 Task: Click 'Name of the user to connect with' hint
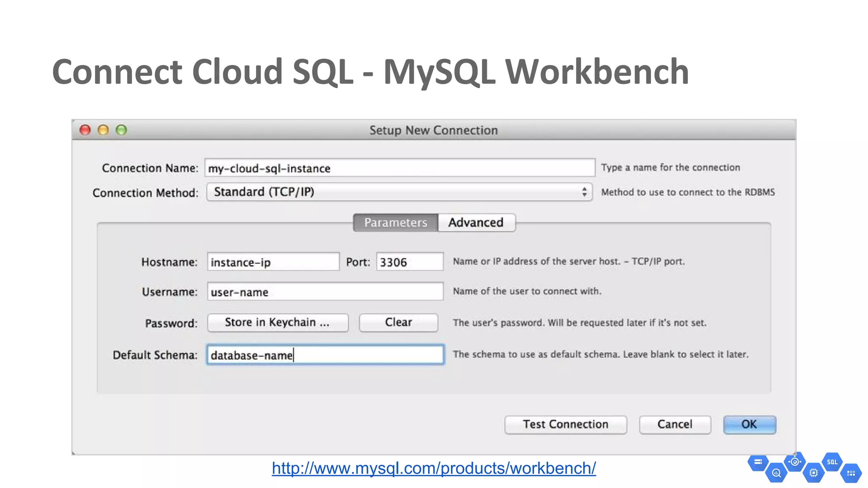[x=527, y=291]
